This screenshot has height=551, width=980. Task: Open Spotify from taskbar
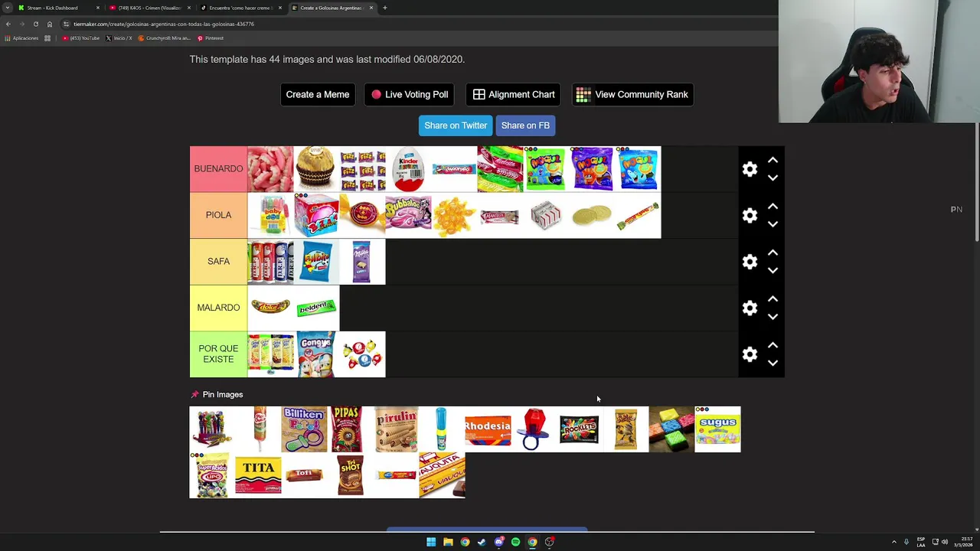(515, 542)
